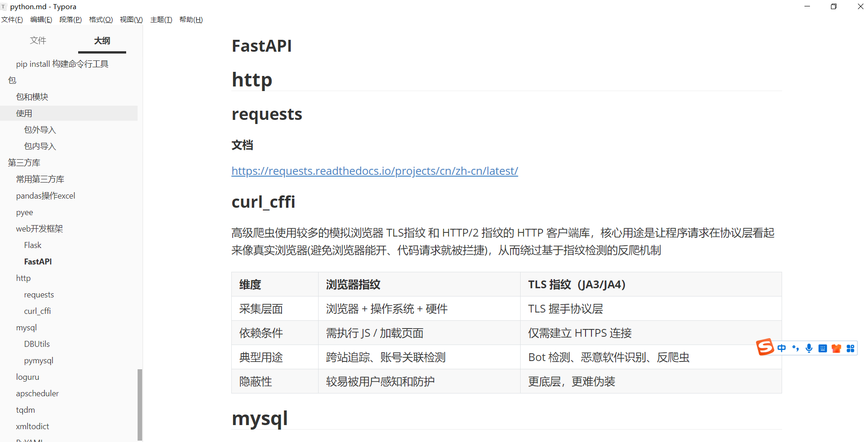Select pymysql in the outline
The height and width of the screenshot is (442, 868).
coord(39,361)
